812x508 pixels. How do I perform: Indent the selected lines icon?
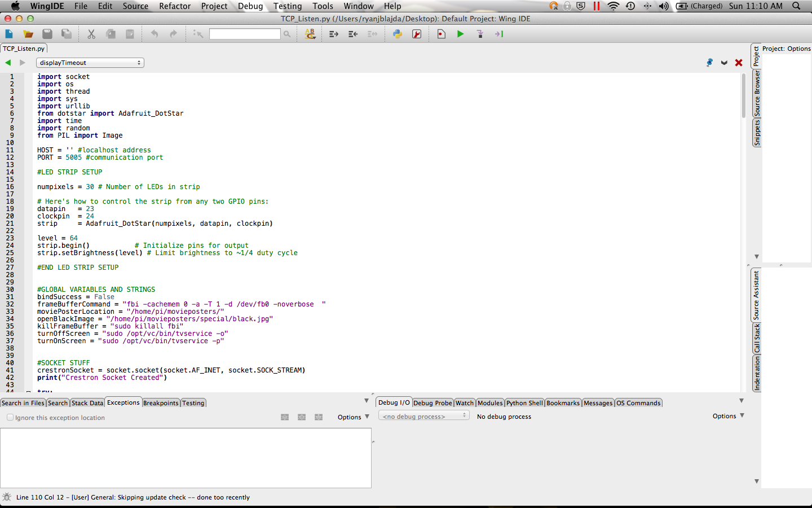[334, 34]
